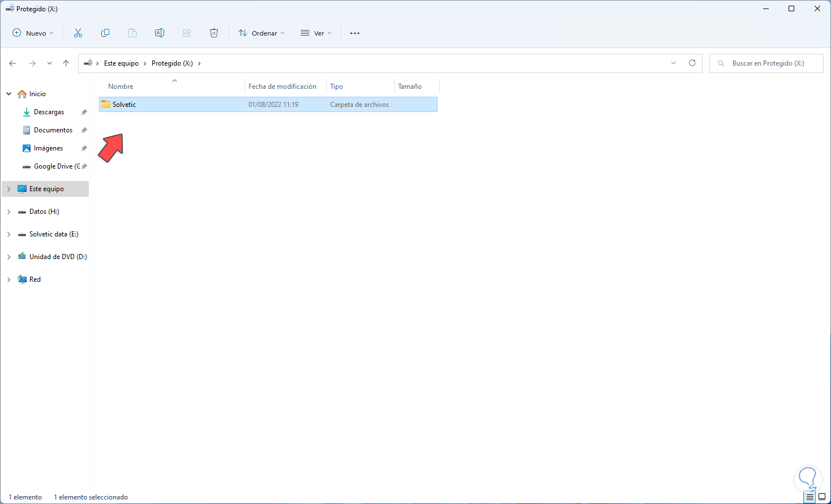Switch to details view icon in status bar
This screenshot has height=504, width=831.
click(x=810, y=497)
